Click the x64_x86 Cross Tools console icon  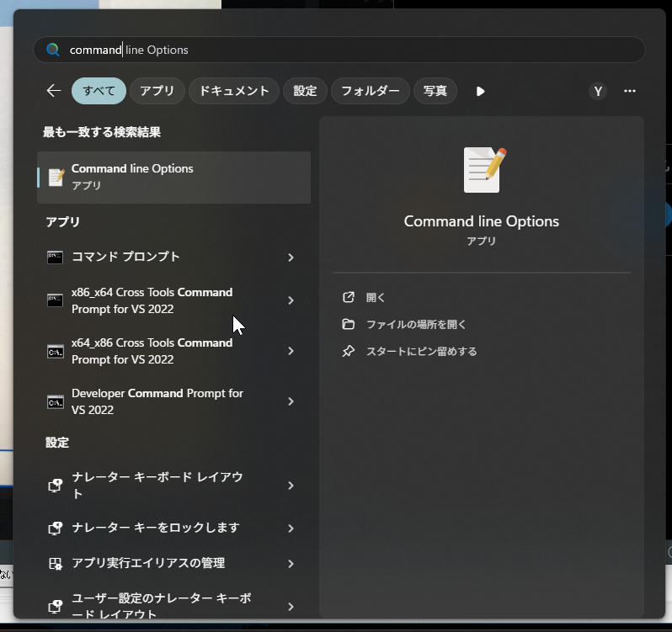[56, 352]
